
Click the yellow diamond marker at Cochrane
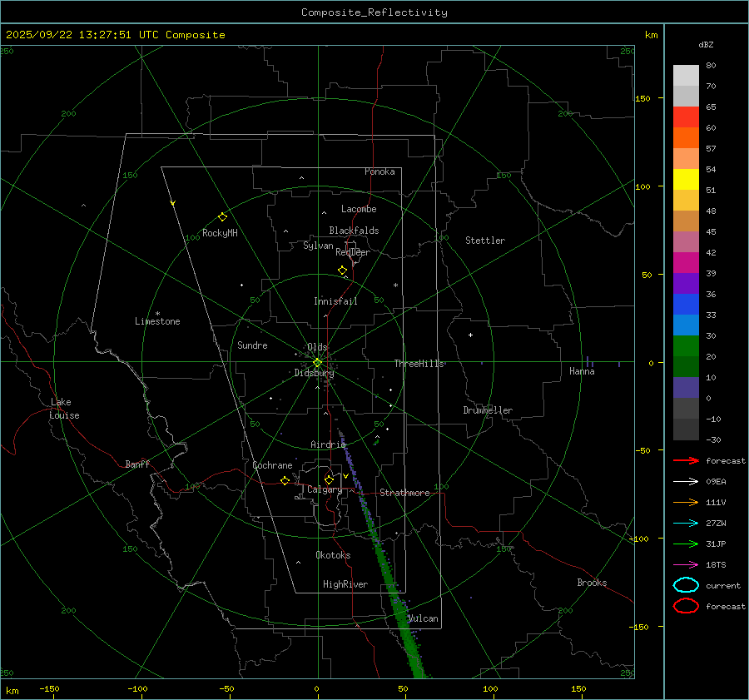[x=285, y=481]
